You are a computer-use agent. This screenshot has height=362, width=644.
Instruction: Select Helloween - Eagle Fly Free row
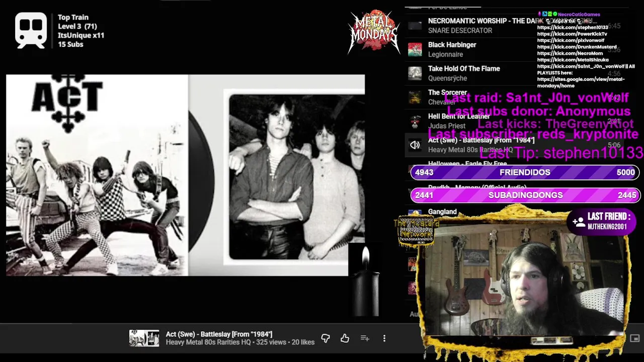467,164
